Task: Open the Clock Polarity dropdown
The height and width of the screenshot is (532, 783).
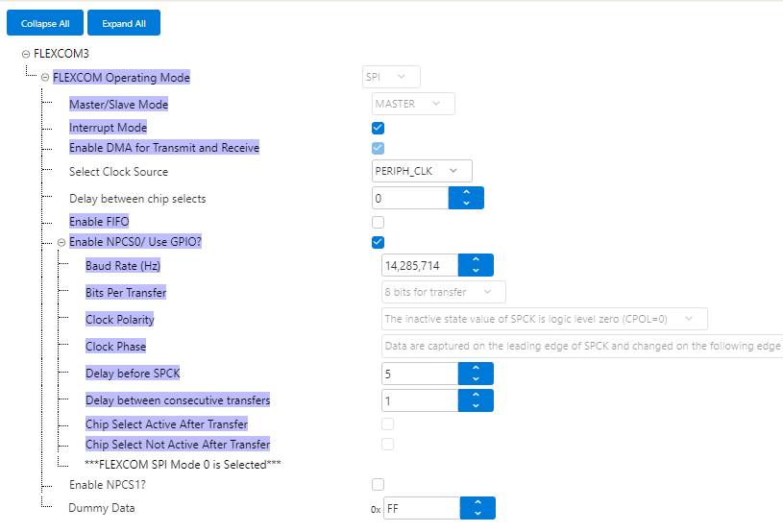Action: tap(544, 319)
